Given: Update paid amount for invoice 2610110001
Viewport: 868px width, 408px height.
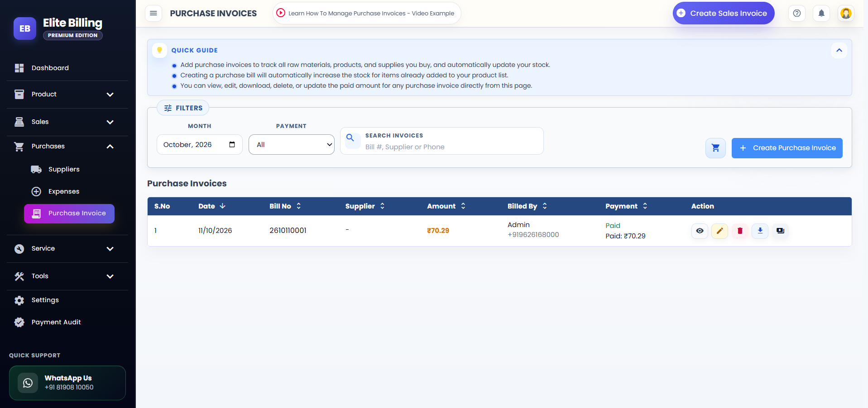Looking at the screenshot, I should click(780, 231).
